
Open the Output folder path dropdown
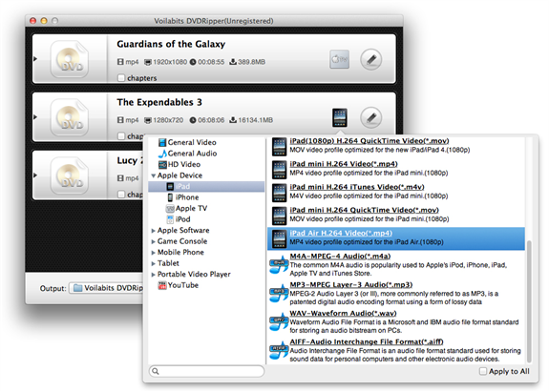tap(106, 288)
